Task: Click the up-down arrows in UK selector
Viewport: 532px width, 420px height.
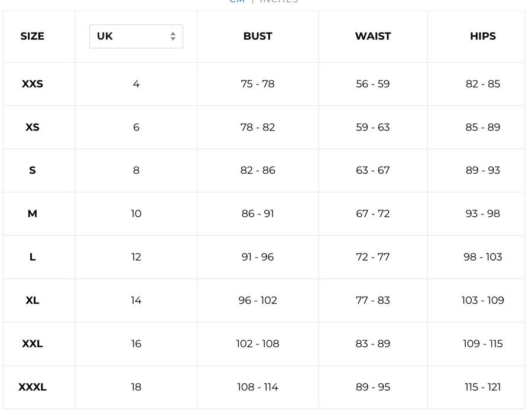Action: point(173,36)
